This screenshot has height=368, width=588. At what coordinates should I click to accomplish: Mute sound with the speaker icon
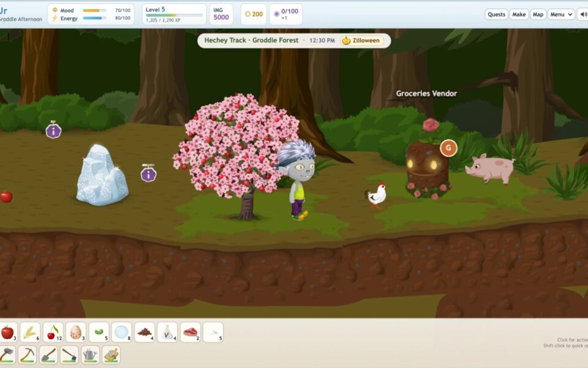click(x=583, y=14)
